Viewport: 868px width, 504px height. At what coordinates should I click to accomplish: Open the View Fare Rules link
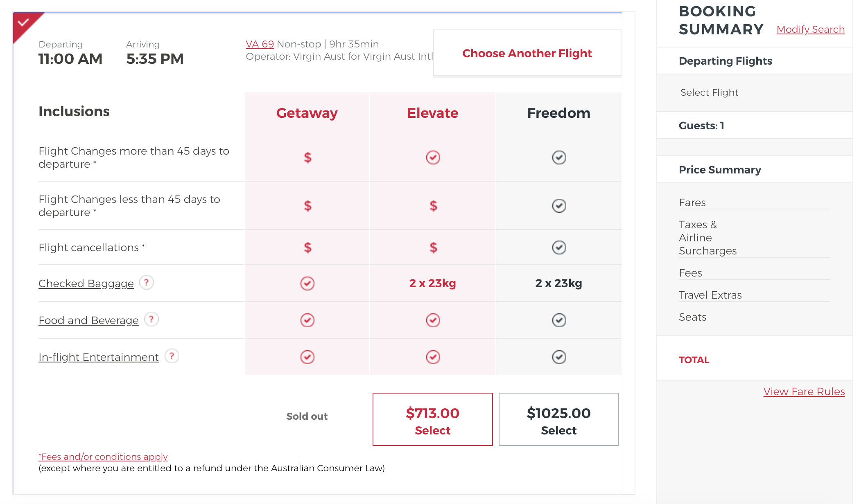(804, 391)
